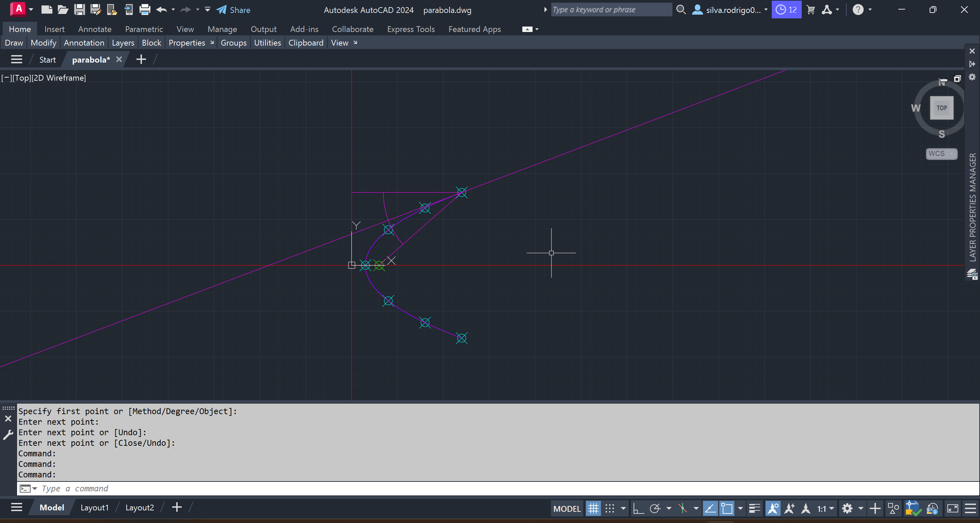Expand the application menu dropdown arrow
Viewport: 980px width, 523px height.
[x=31, y=10]
